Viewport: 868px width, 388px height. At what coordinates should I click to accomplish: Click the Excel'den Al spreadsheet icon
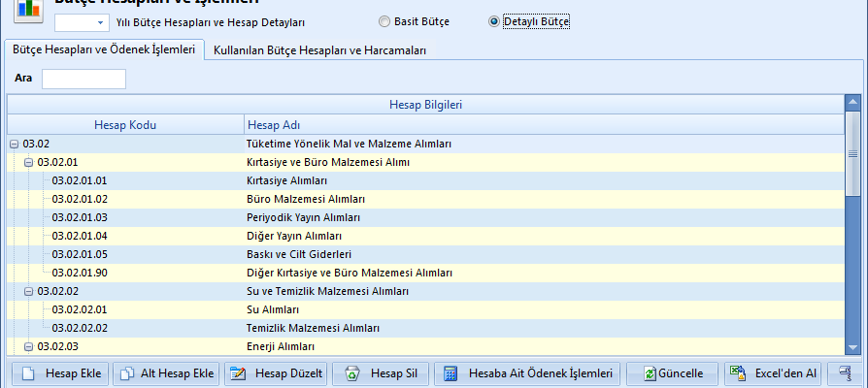(x=739, y=373)
